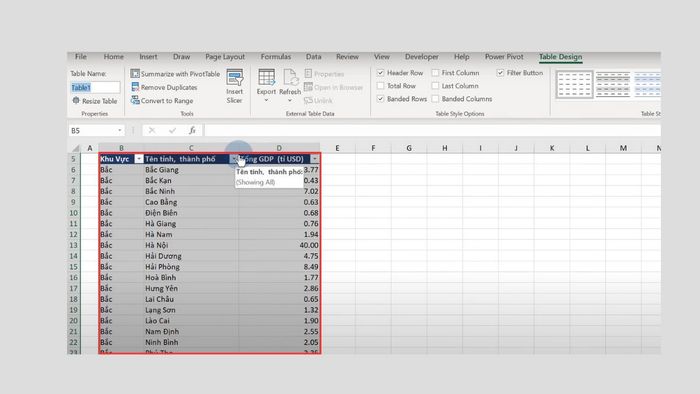Click the Insert Slicer icon

[234, 78]
